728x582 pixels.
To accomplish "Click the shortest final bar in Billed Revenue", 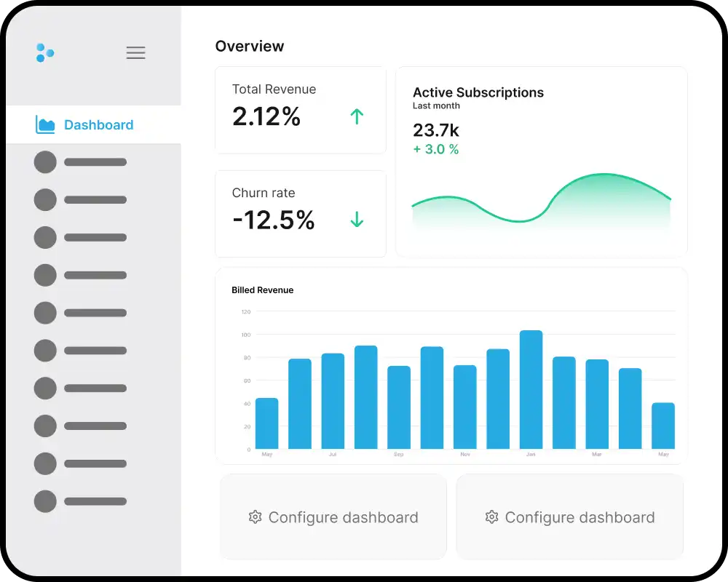I will 662,426.
